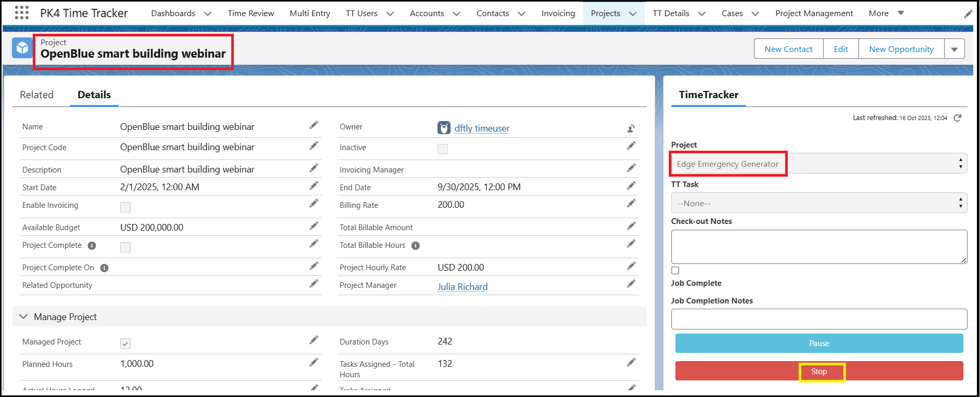Edit the Total Billable Amount pencil icon

coord(631,226)
